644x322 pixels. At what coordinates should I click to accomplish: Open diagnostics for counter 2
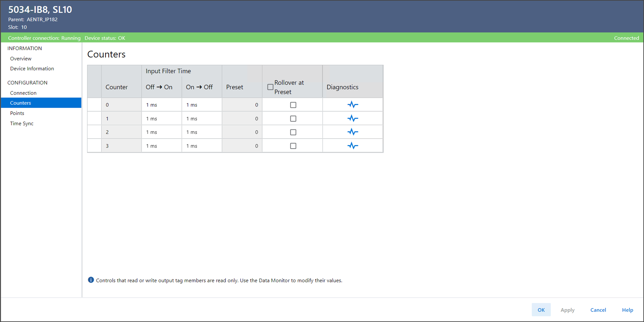[352, 132]
